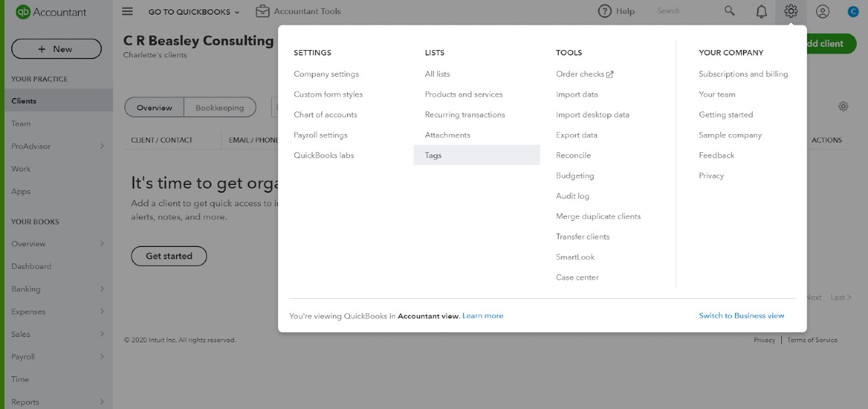The image size is (868, 409).
Task: Click the search magnifier icon
Action: point(730,11)
